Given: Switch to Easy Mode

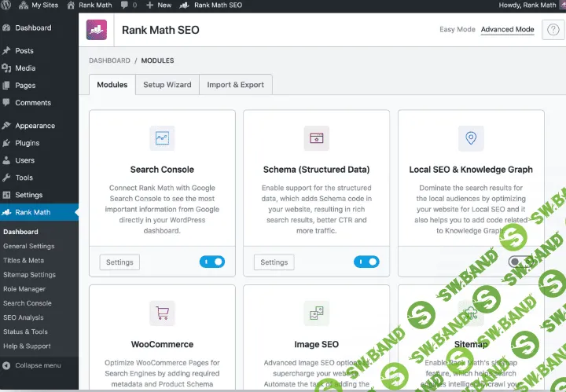Looking at the screenshot, I should tap(457, 30).
